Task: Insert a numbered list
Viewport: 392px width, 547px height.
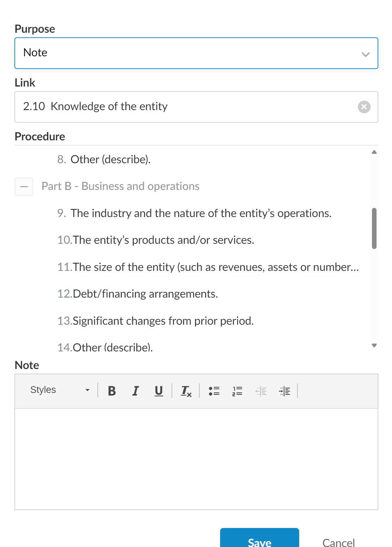Action: [237, 391]
